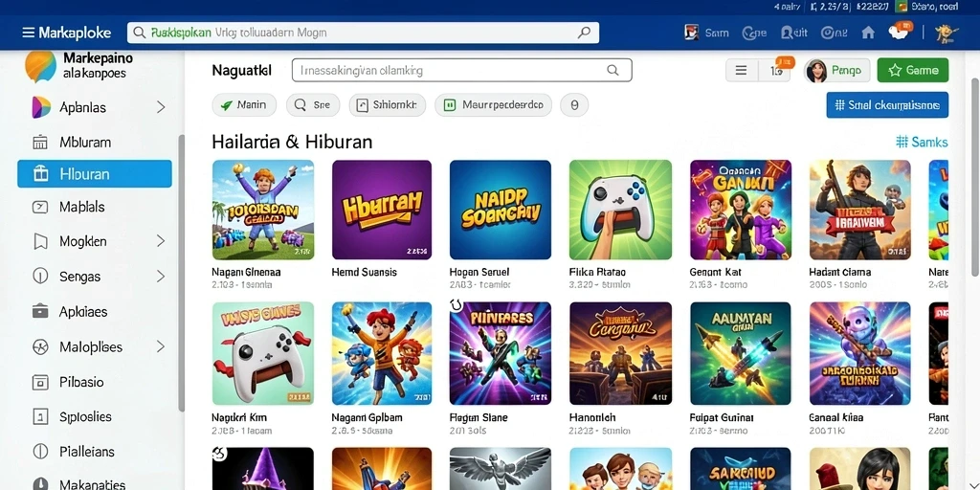The image size is (980, 490).
Task: Select the list view icon
Action: (x=742, y=71)
